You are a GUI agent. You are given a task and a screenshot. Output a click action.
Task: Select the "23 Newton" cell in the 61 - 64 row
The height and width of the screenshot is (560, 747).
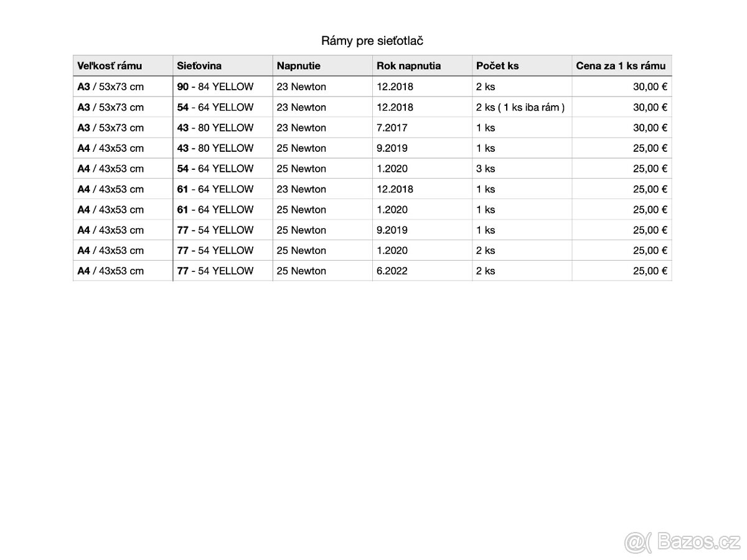tap(301, 189)
